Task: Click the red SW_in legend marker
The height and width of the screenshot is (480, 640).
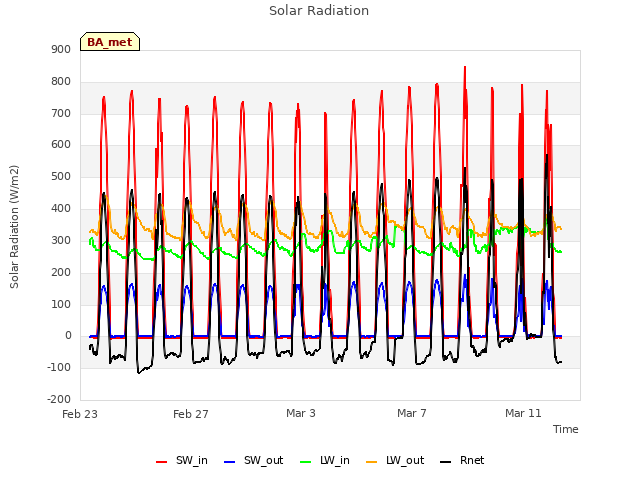Action: (162, 462)
